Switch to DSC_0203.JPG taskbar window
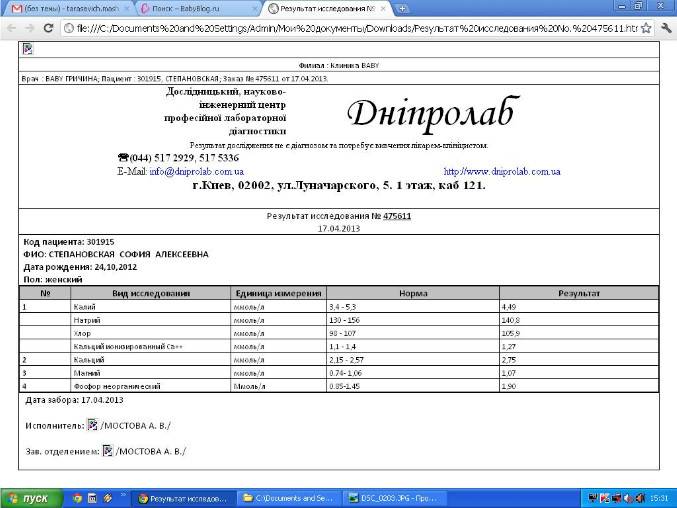 pyautogui.click(x=394, y=497)
